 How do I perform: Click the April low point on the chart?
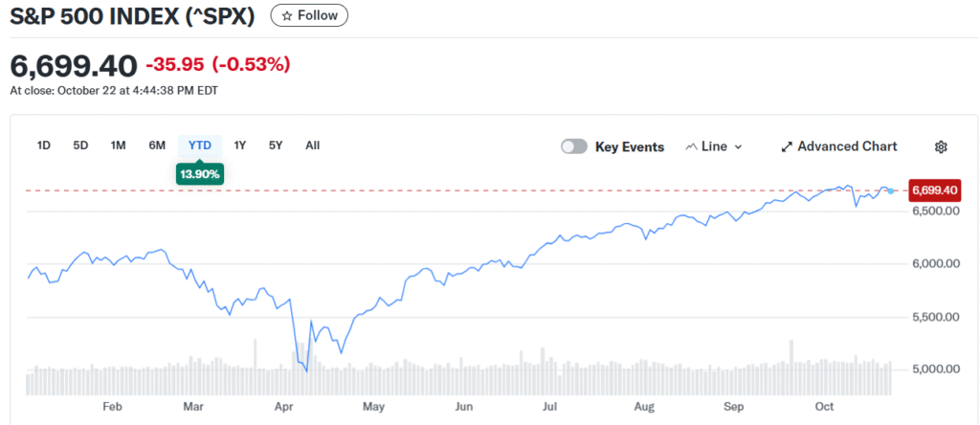coord(307,370)
